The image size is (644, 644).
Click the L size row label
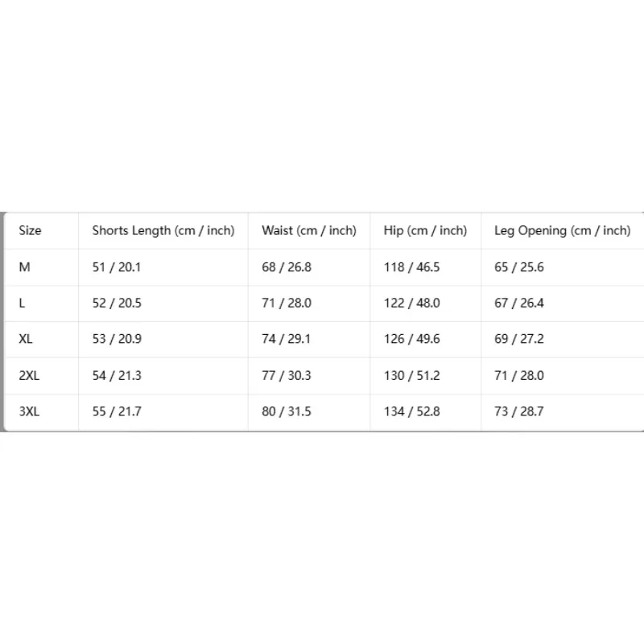[22, 303]
